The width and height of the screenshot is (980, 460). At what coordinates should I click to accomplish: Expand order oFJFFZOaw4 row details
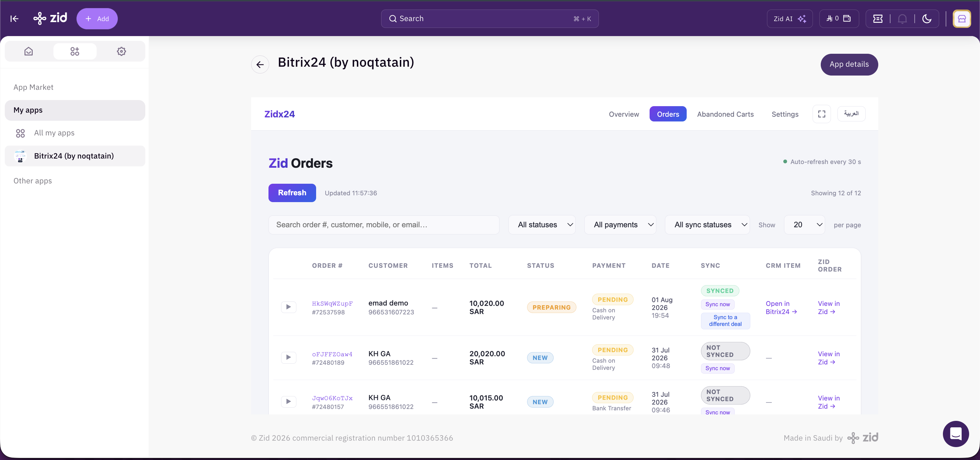(288, 357)
